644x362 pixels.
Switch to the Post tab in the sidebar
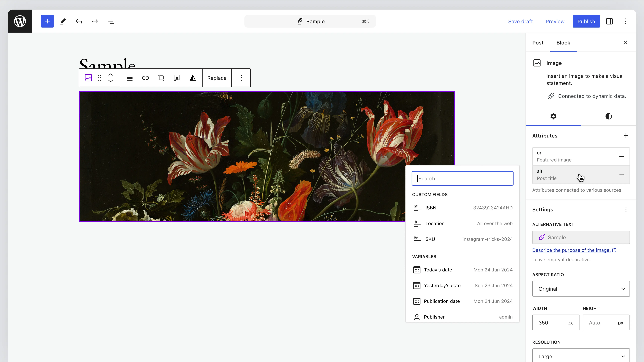pyautogui.click(x=538, y=43)
